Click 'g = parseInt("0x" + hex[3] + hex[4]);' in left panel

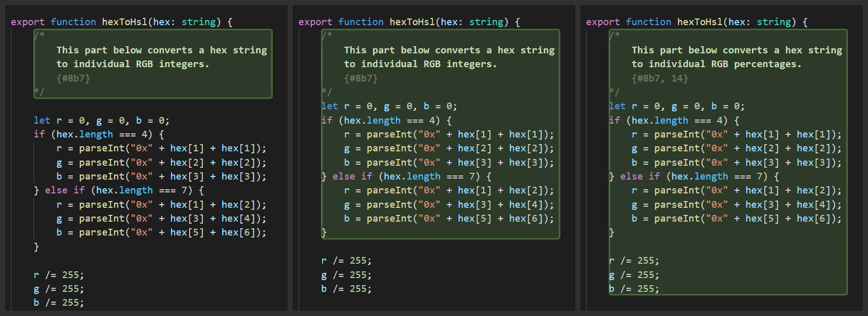[x=162, y=219]
